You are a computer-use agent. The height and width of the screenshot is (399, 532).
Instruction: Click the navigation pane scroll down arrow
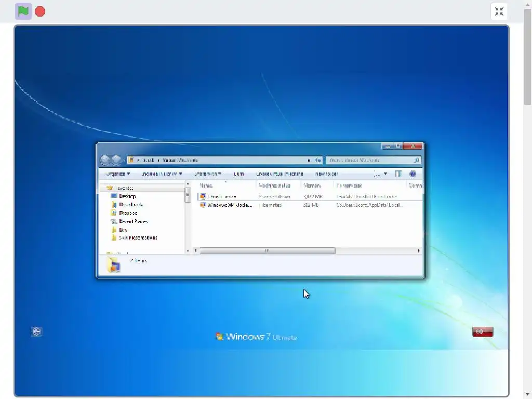(188, 251)
